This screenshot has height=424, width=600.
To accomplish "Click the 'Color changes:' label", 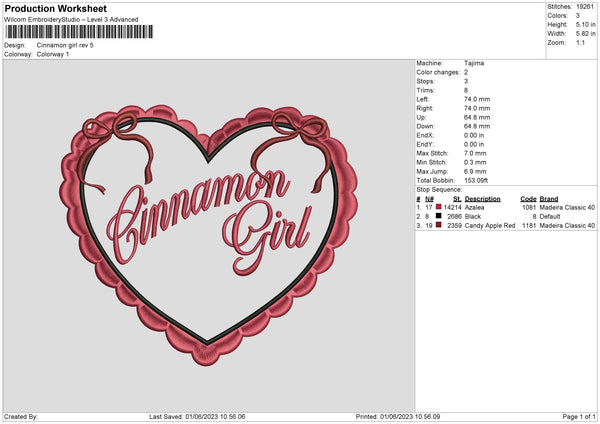I will click(x=438, y=72).
